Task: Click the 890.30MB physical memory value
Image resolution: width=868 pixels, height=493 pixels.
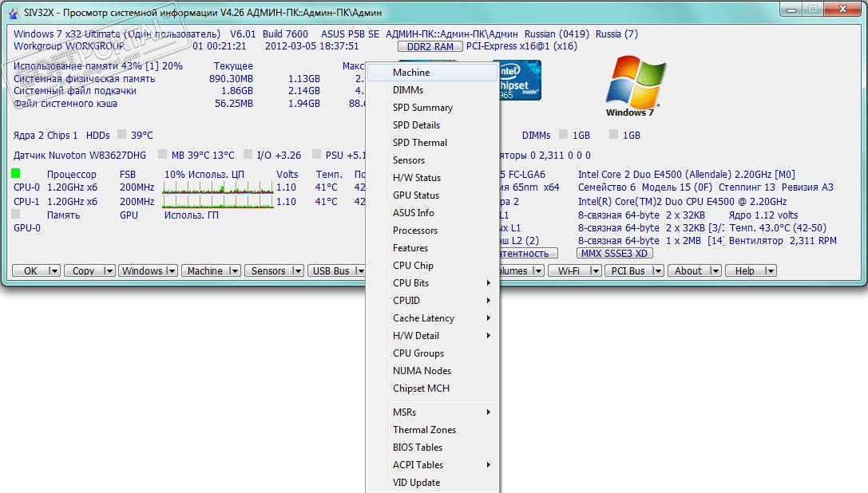Action: [231, 78]
